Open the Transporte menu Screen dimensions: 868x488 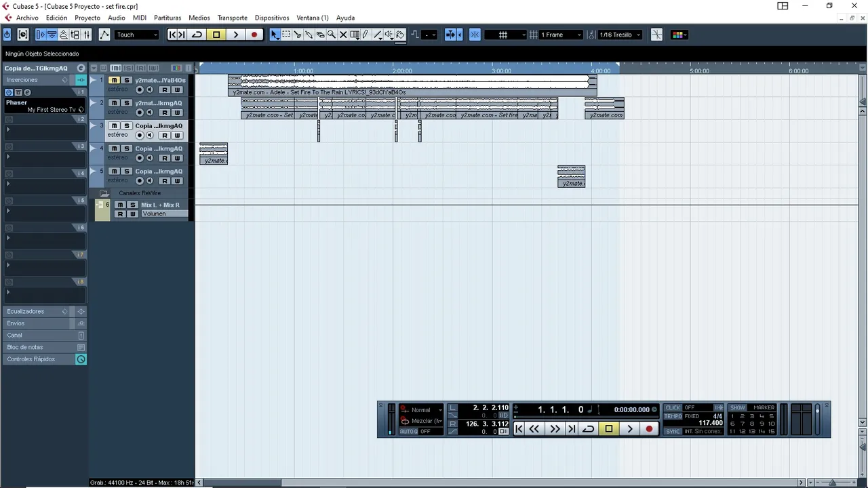click(x=233, y=18)
